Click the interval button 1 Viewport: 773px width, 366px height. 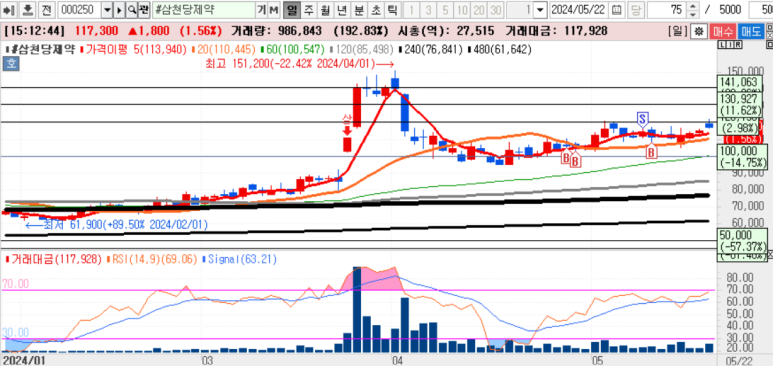pyautogui.click(x=412, y=9)
